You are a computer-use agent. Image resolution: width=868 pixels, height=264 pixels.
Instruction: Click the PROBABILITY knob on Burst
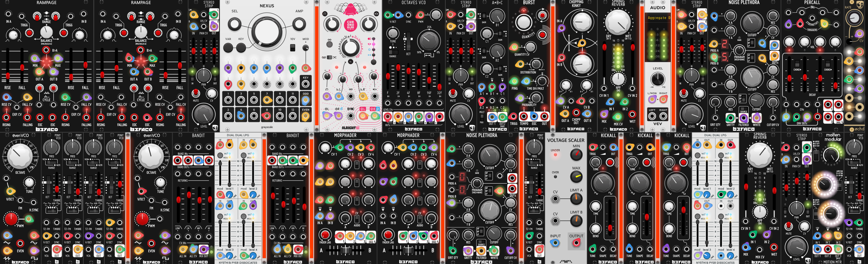tap(536, 98)
